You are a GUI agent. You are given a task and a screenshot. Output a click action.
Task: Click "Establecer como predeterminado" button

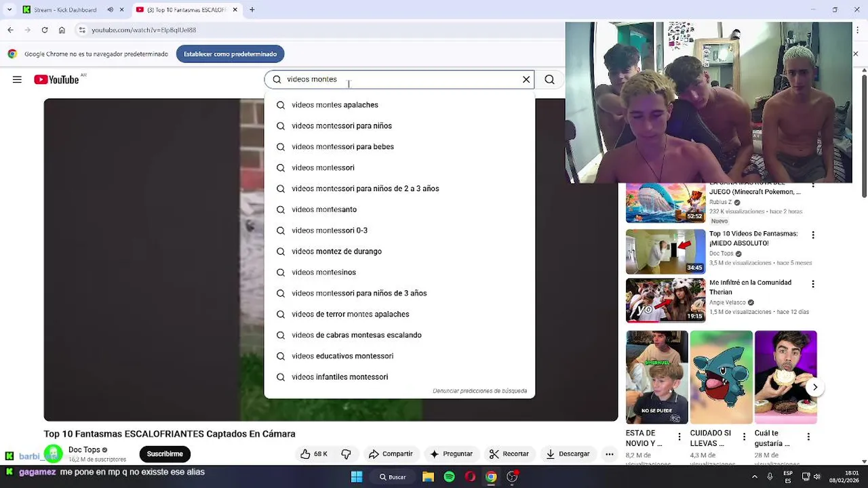pos(231,54)
